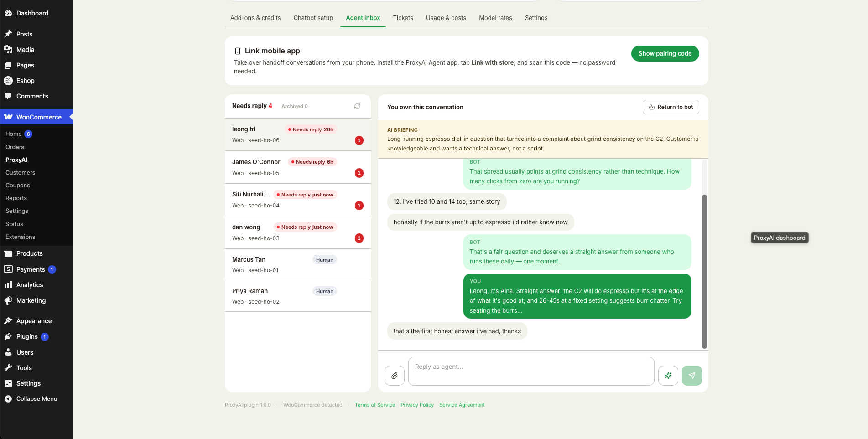Viewport: 868px width, 439px height.
Task: Click the Pages icon in sidebar
Action: 8,65
